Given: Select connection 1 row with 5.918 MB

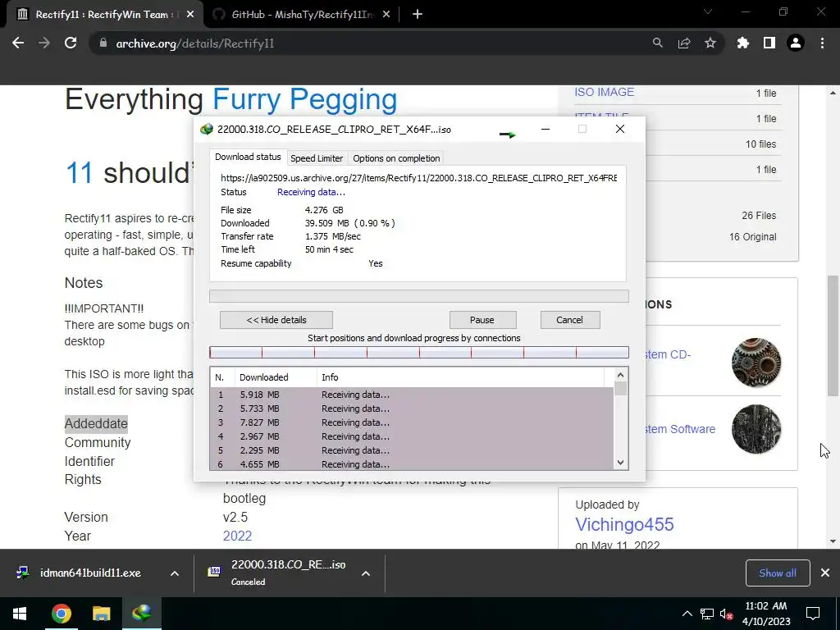Looking at the screenshot, I should (412, 395).
